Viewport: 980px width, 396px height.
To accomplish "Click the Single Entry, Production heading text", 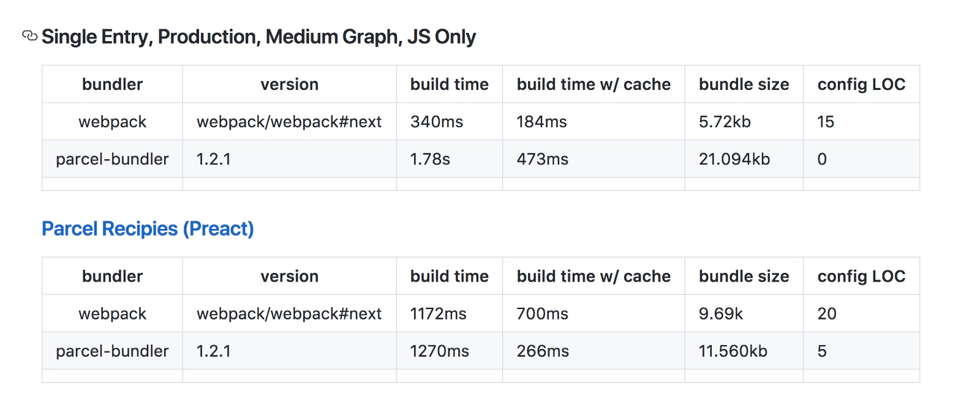I will (258, 37).
